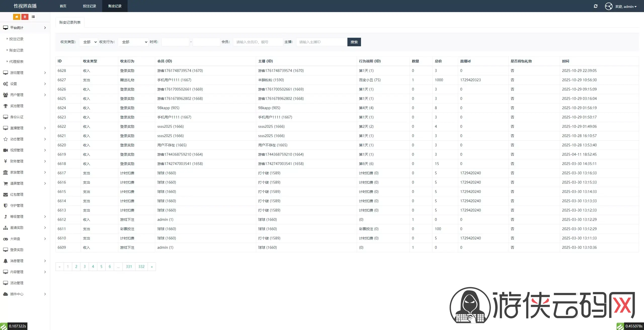Click the 搜索 button
This screenshot has height=330, width=644.
coord(354,42)
